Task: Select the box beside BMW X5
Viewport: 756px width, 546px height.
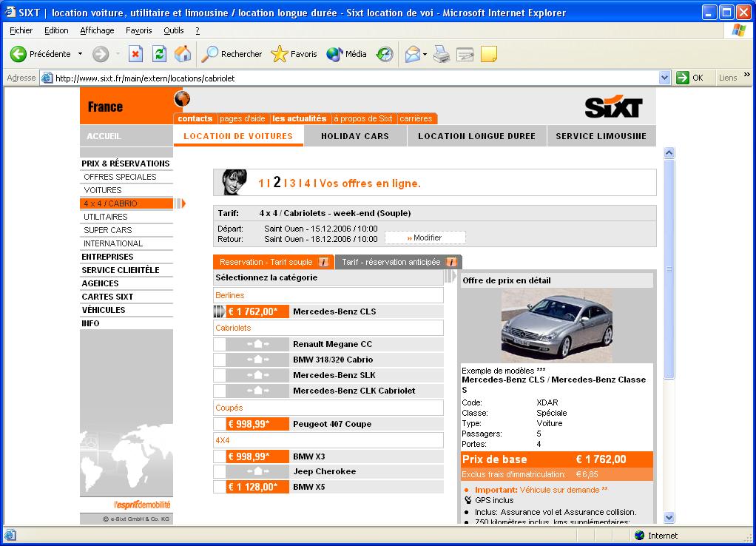Action: tap(220, 487)
